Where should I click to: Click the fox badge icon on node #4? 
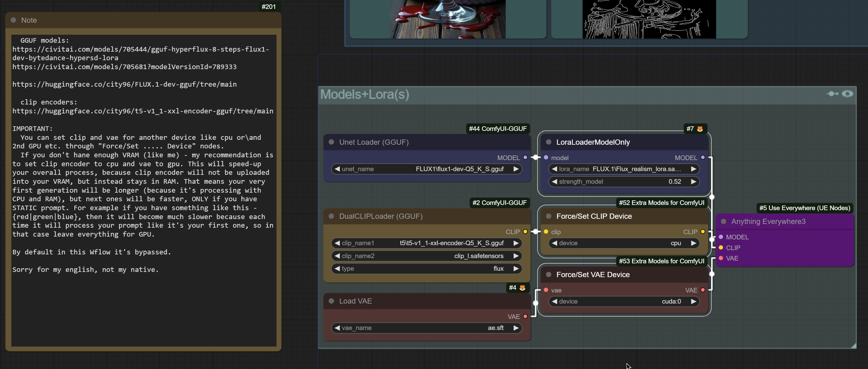522,288
